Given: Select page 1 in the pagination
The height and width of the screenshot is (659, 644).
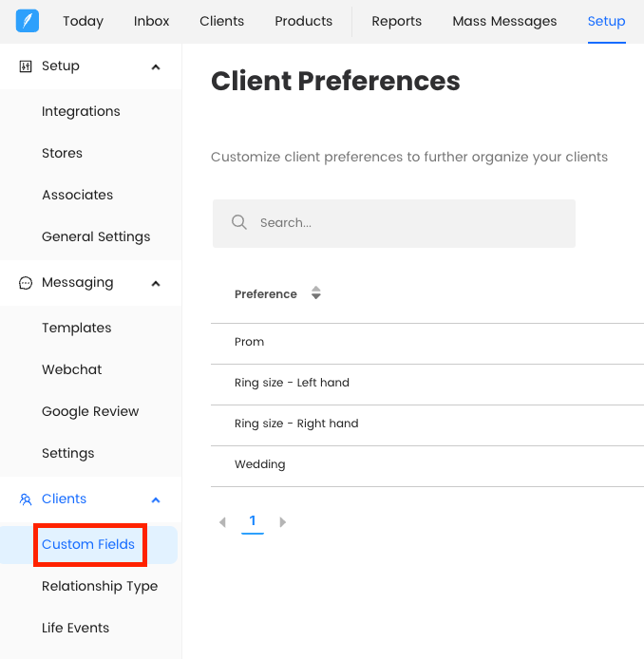Looking at the screenshot, I should pyautogui.click(x=253, y=521).
